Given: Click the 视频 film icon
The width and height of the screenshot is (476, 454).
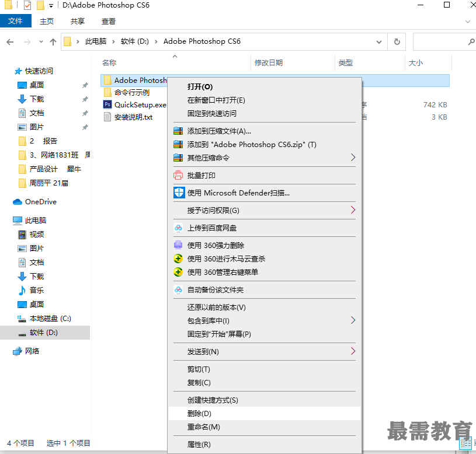Looking at the screenshot, I should tap(22, 235).
